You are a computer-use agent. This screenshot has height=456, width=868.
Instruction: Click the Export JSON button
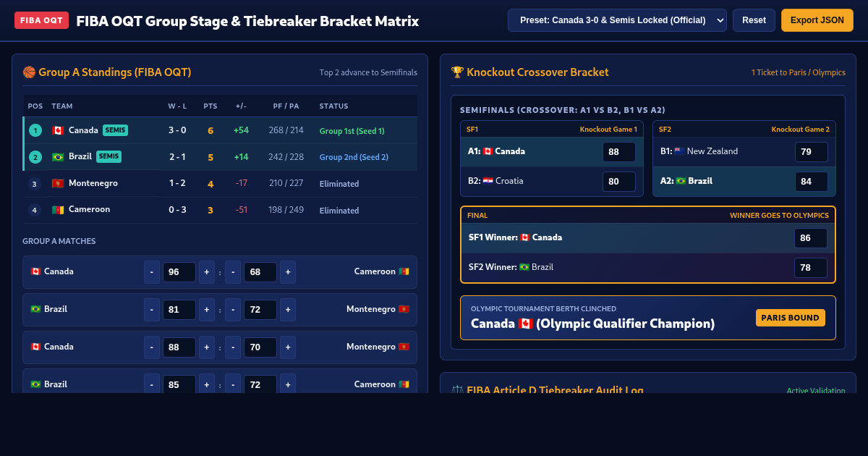[x=817, y=20]
